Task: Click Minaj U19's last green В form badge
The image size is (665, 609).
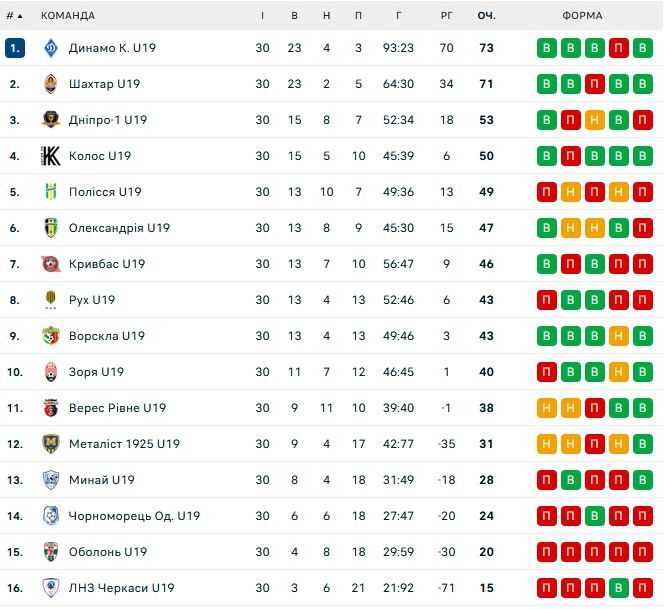Action: tap(643, 480)
